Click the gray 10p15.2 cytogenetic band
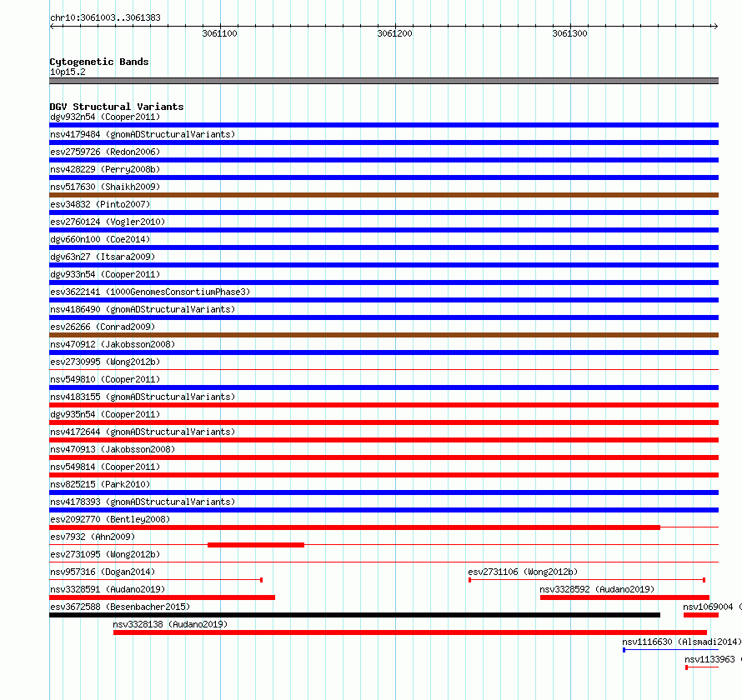This screenshot has width=742, height=700. click(384, 81)
